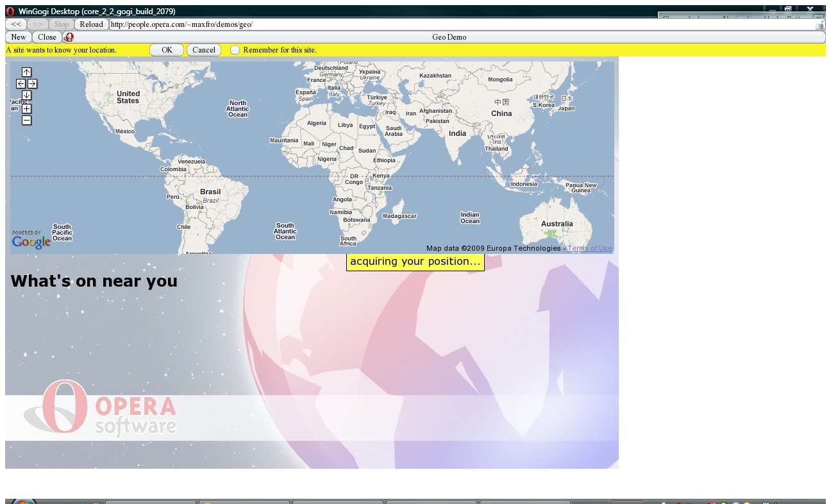This screenshot has height=504, width=831.
Task: Click the security icon in the address bar
Action: [x=819, y=25]
